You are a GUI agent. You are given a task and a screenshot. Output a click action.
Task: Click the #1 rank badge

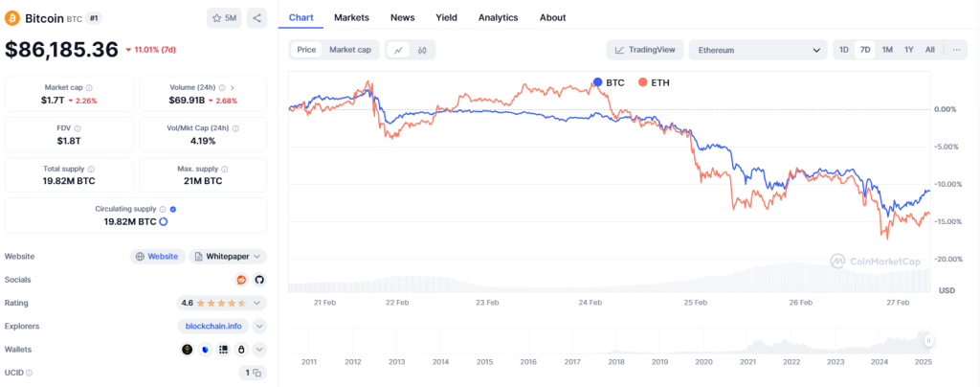[94, 18]
